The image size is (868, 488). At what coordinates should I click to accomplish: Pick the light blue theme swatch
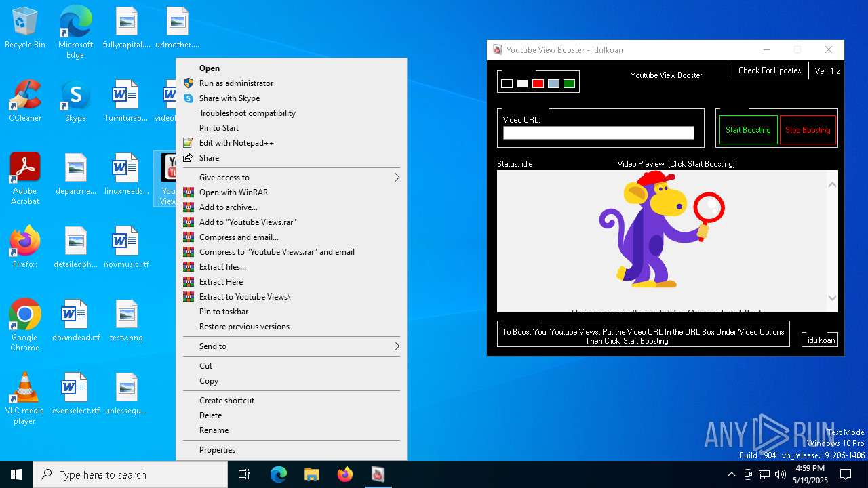[553, 84]
